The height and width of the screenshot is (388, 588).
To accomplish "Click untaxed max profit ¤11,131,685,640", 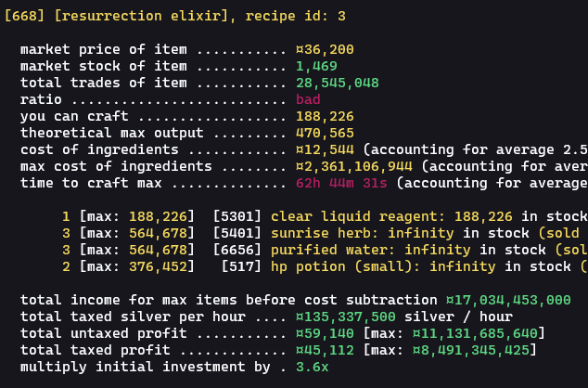I will coord(475,333).
